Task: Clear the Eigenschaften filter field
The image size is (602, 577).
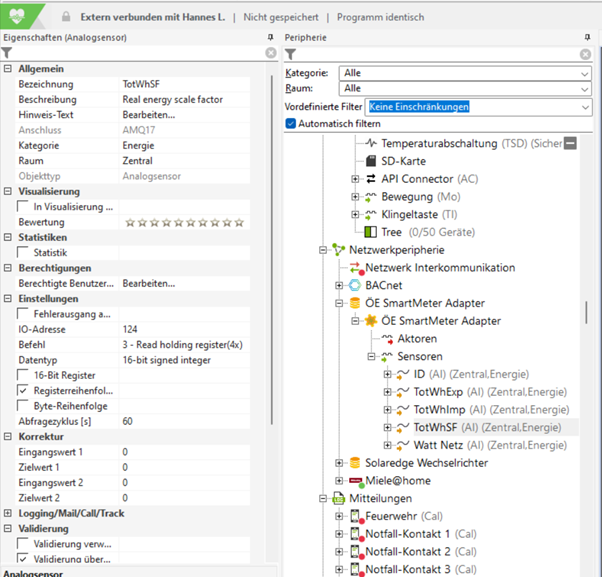Action: [271, 53]
